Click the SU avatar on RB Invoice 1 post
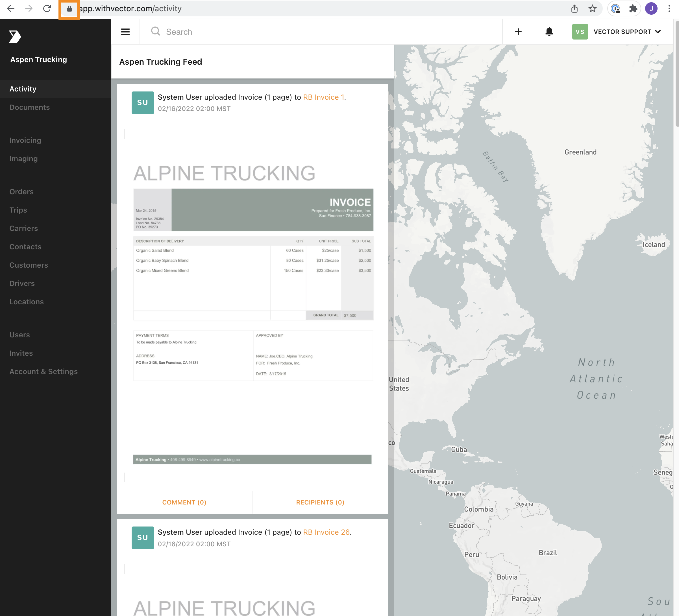Screen dimensions: 679x616 143,103
